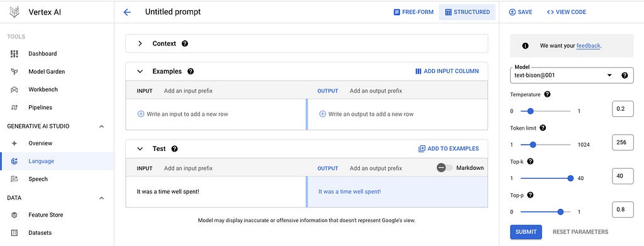
Task: Click the Submit button
Action: pyautogui.click(x=526, y=232)
